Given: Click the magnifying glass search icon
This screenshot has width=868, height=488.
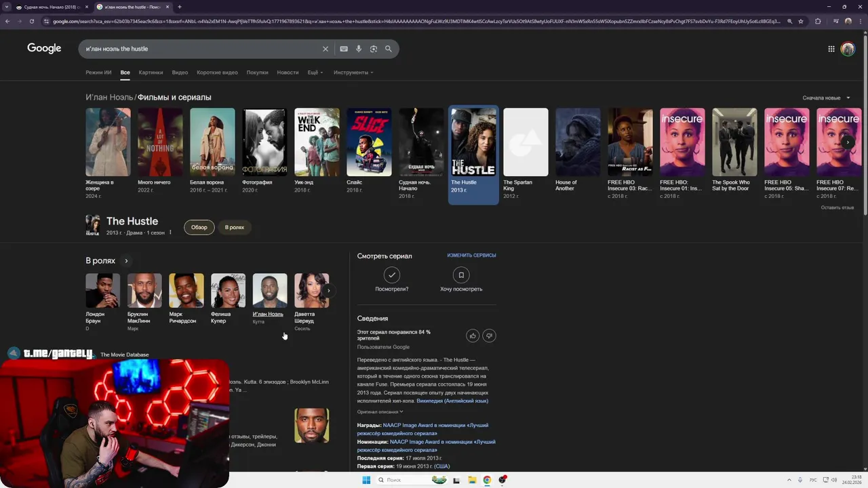Looking at the screenshot, I should 389,49.
